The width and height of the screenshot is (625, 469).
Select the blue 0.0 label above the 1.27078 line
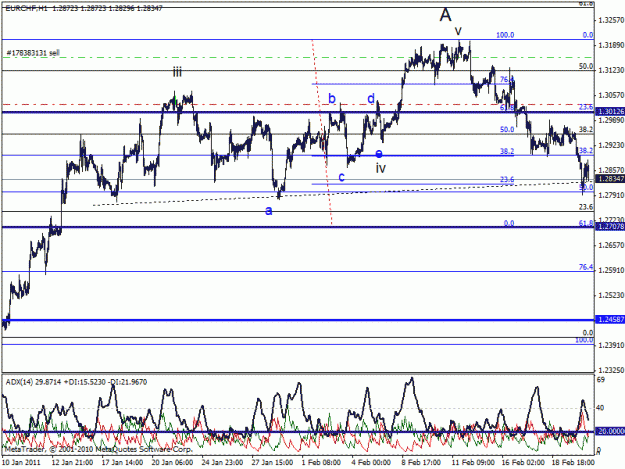coord(509,223)
